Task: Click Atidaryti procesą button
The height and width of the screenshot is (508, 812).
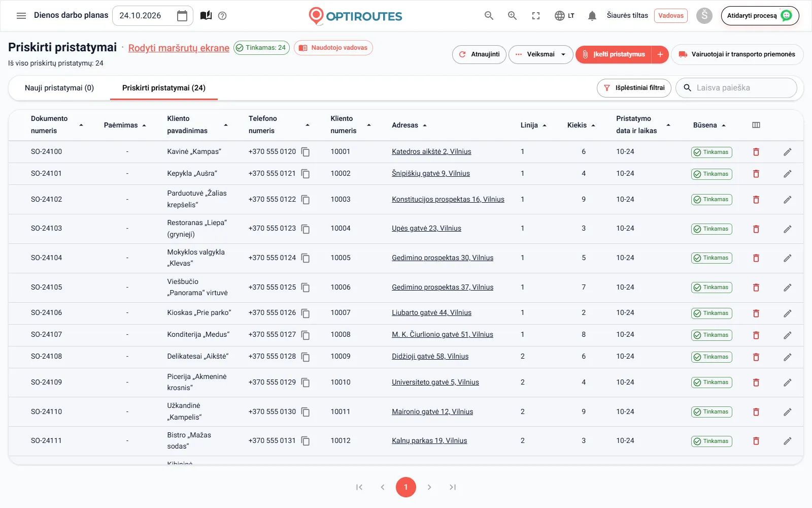Action: (760, 16)
